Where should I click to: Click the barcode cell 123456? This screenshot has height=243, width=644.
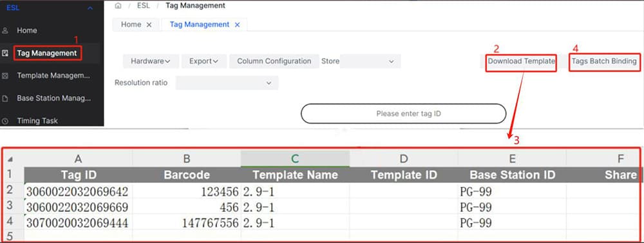tap(187, 191)
